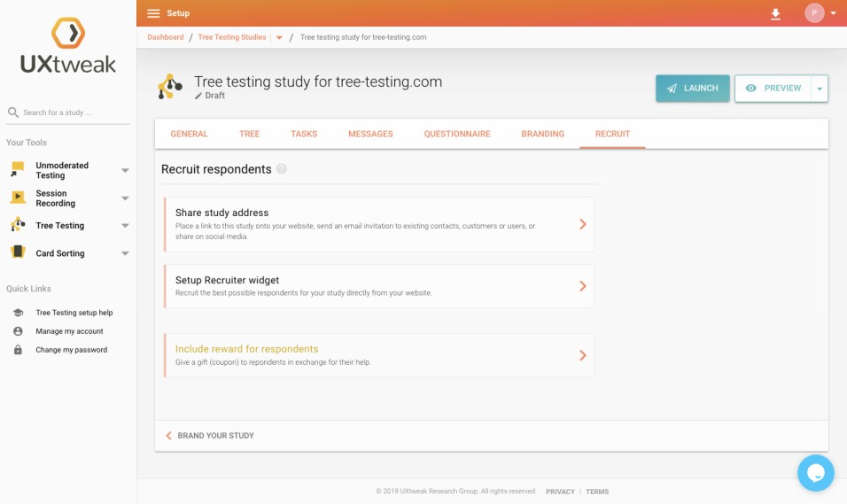Viewport: 847px width, 504px height.
Task: Expand the user account dropdown arrow
Action: tap(834, 13)
